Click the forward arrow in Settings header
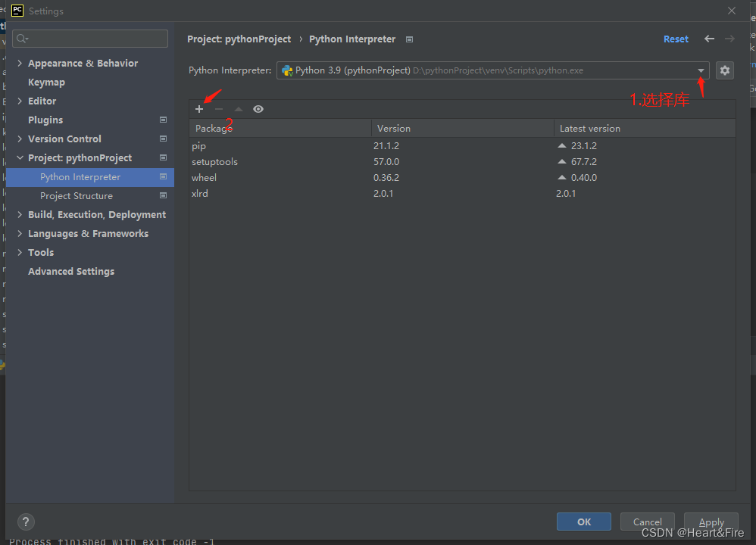Image resolution: width=756 pixels, height=545 pixels. click(x=729, y=39)
